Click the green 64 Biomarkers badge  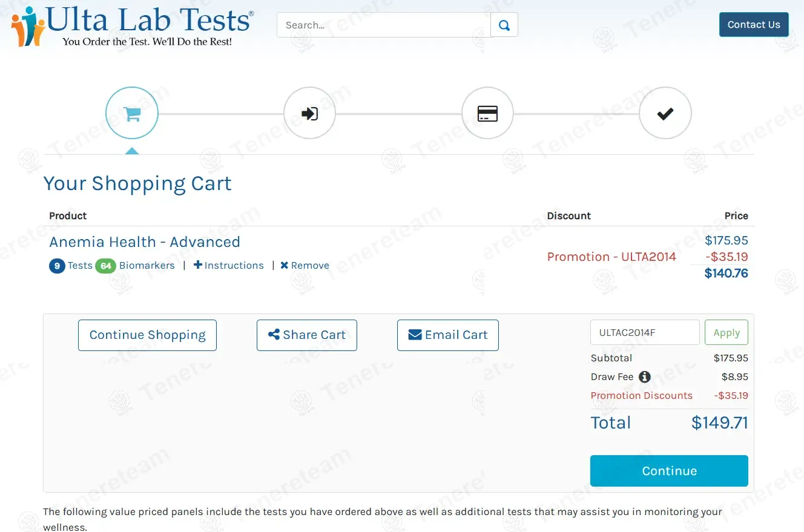click(x=105, y=266)
